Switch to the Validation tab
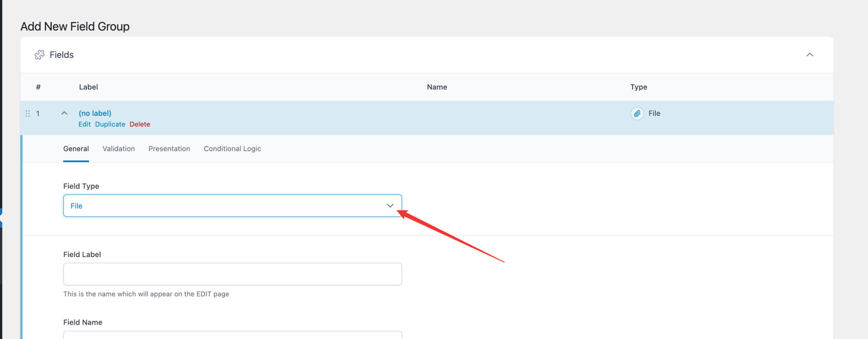868x339 pixels. (x=119, y=149)
